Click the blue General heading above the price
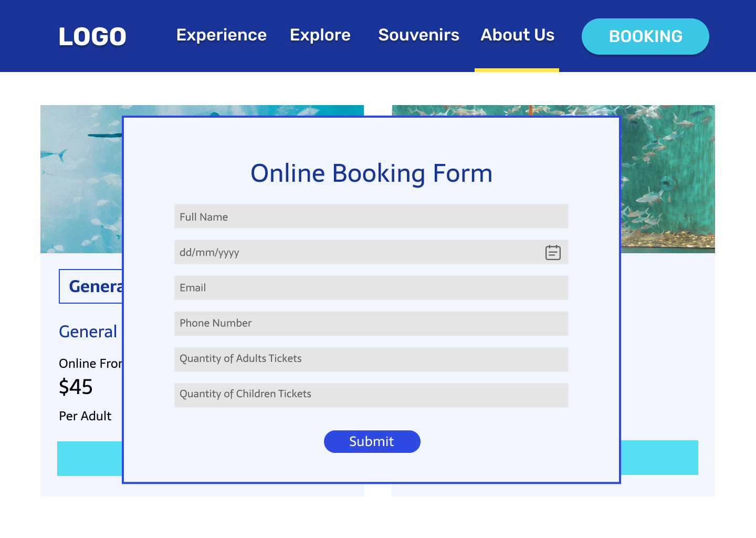 [x=88, y=332]
